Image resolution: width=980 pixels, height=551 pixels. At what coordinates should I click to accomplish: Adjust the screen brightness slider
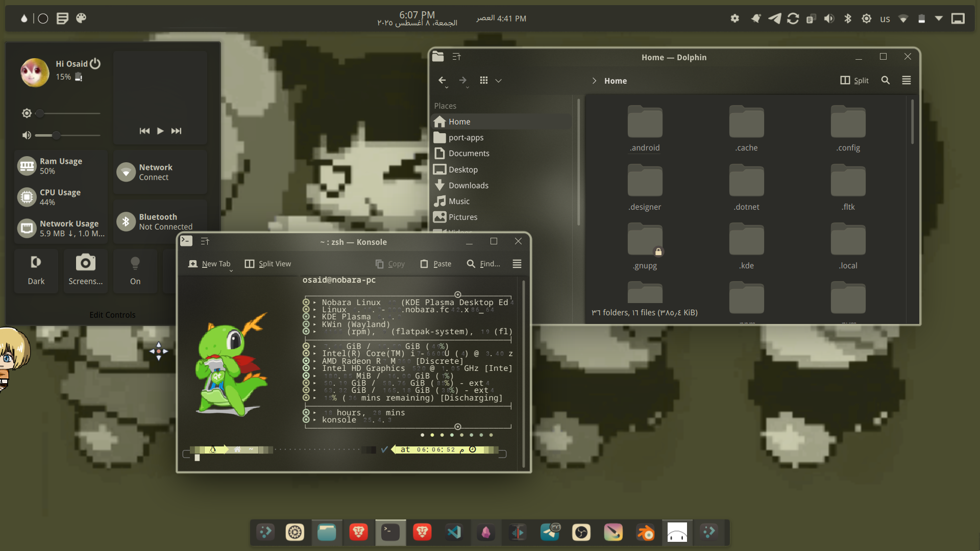coord(68,113)
